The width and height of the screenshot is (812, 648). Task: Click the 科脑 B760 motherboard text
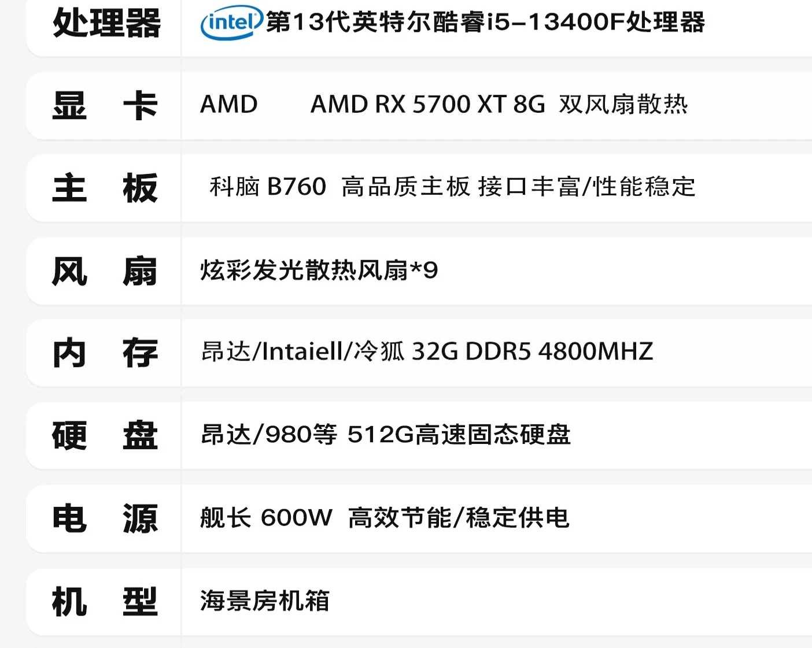coord(268,187)
